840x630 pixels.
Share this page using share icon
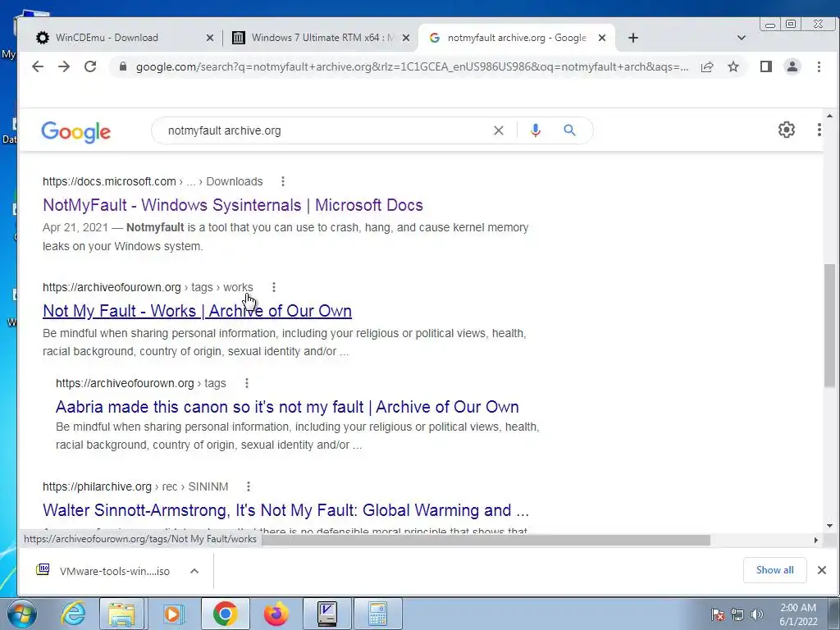(x=707, y=66)
